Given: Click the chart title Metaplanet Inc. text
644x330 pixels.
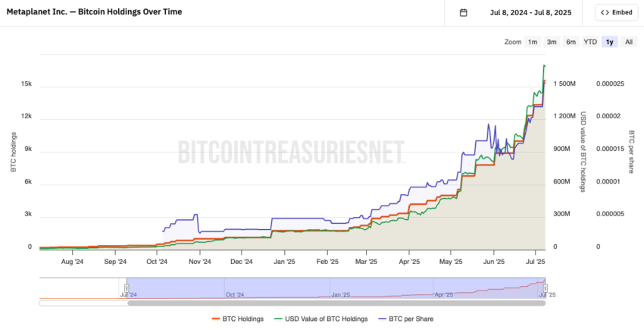Looking at the screenshot, I should coord(36,12).
